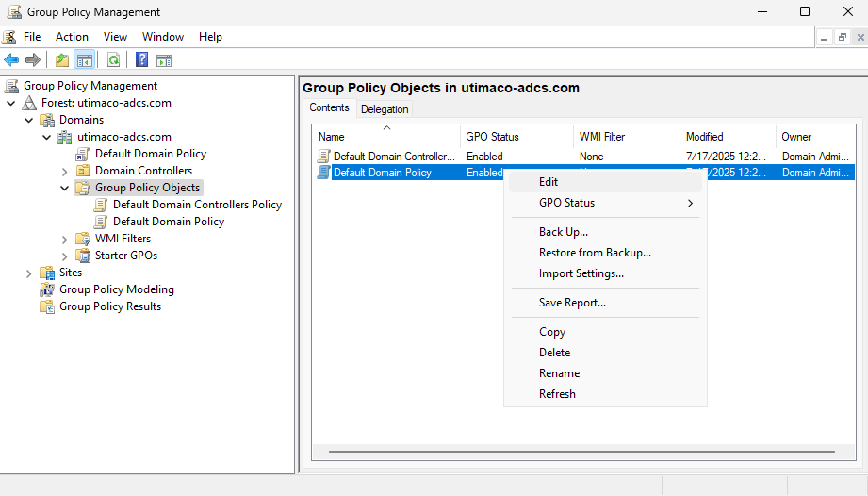Switch to the Delegation tab
The image size is (868, 496).
pos(385,109)
